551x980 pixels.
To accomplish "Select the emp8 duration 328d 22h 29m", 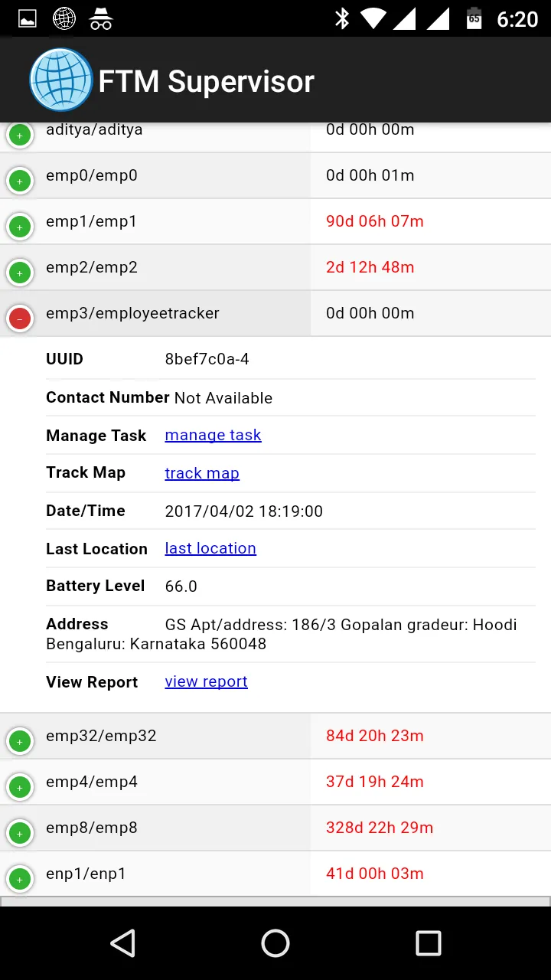I will [380, 828].
